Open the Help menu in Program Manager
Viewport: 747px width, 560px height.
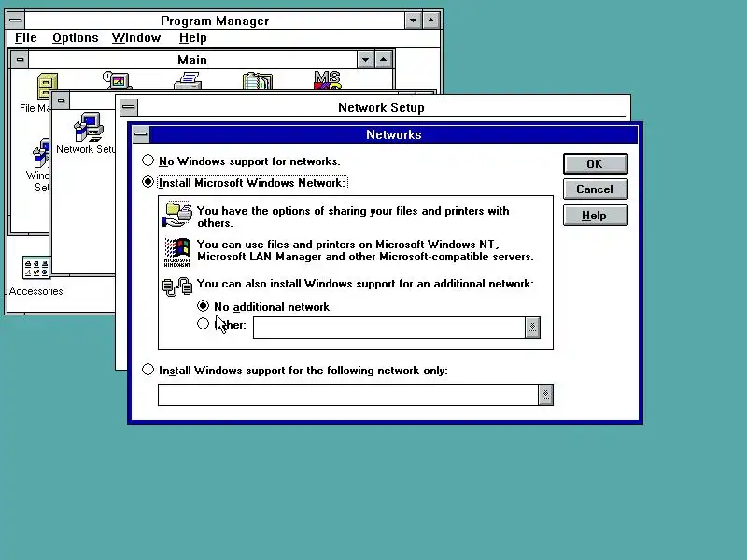tap(193, 37)
